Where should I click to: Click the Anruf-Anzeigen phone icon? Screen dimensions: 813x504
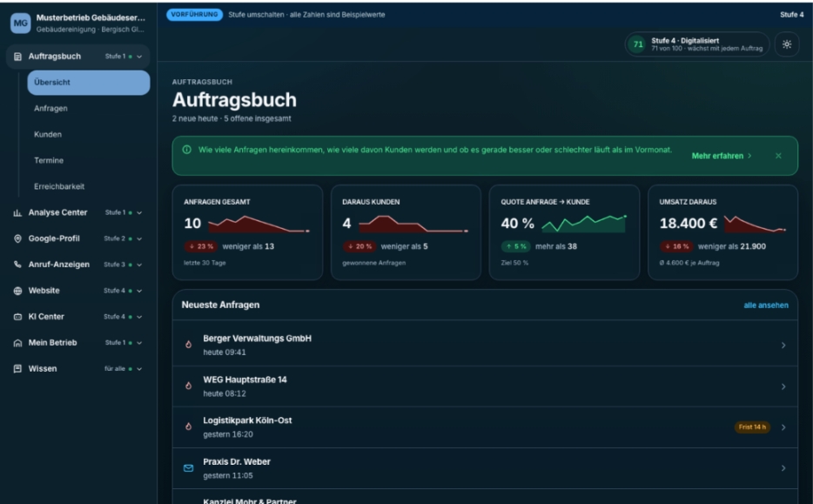[x=17, y=265]
